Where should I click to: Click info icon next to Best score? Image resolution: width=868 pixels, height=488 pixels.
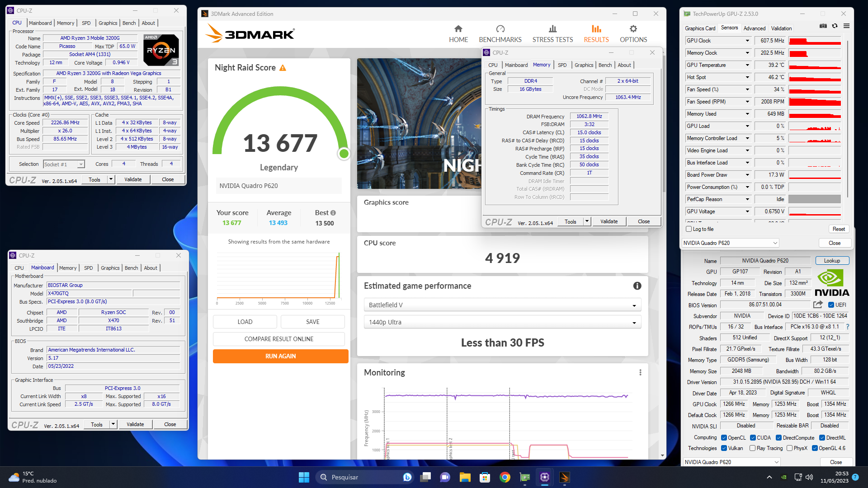[x=333, y=213]
